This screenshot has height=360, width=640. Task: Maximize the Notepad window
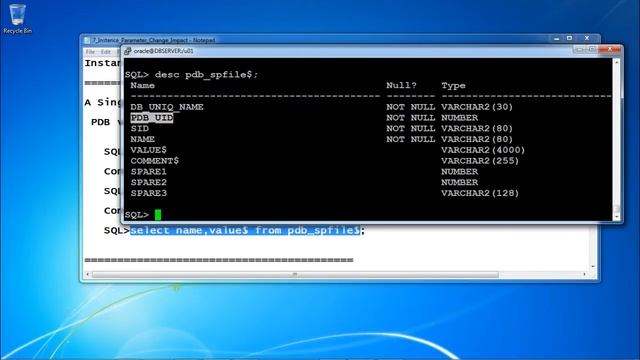point(570,38)
